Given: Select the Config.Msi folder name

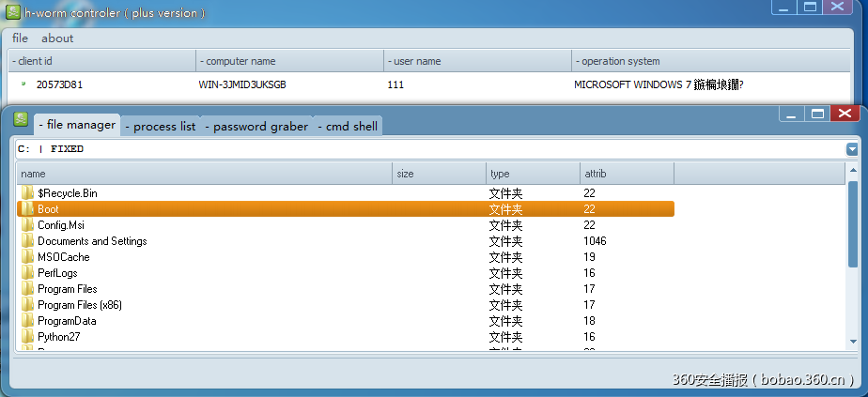Looking at the screenshot, I should (61, 225).
